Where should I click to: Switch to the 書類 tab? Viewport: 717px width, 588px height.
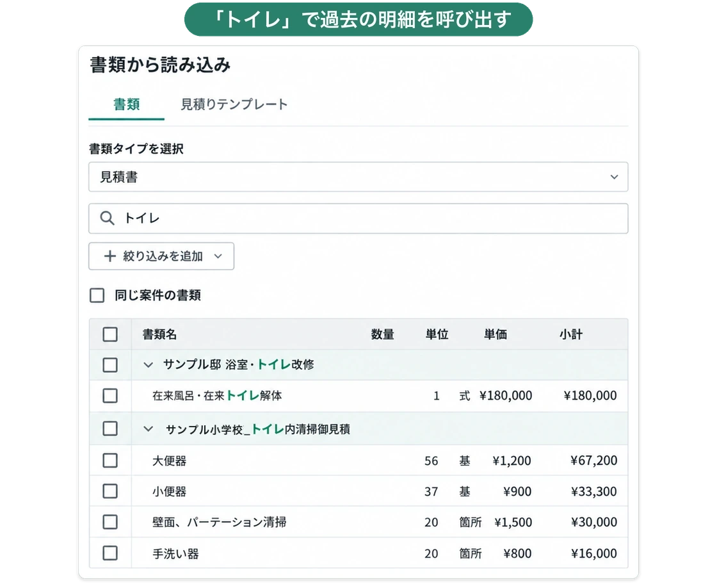126,105
